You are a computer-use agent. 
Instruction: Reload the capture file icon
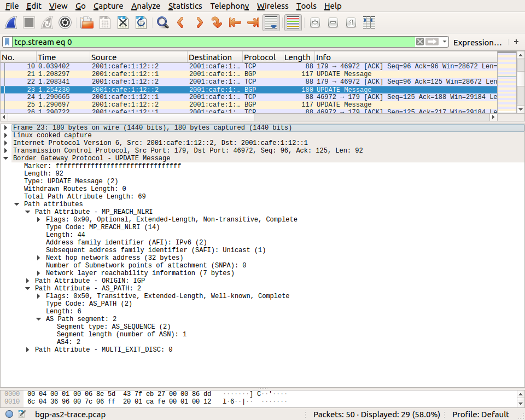point(141,23)
